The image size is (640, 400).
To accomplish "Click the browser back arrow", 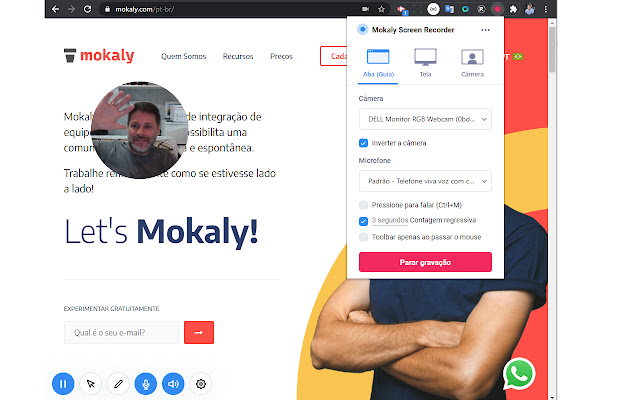I will click(x=56, y=9).
